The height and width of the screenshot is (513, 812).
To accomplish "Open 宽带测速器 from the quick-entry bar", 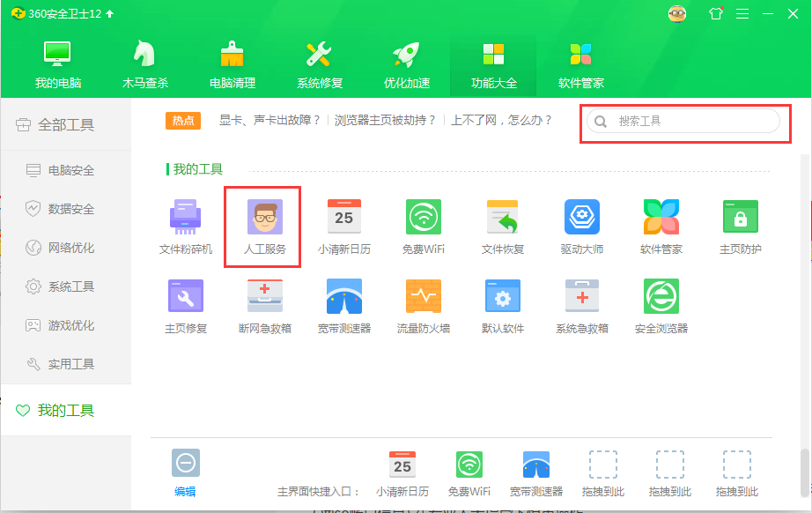I will pyautogui.click(x=535, y=473).
